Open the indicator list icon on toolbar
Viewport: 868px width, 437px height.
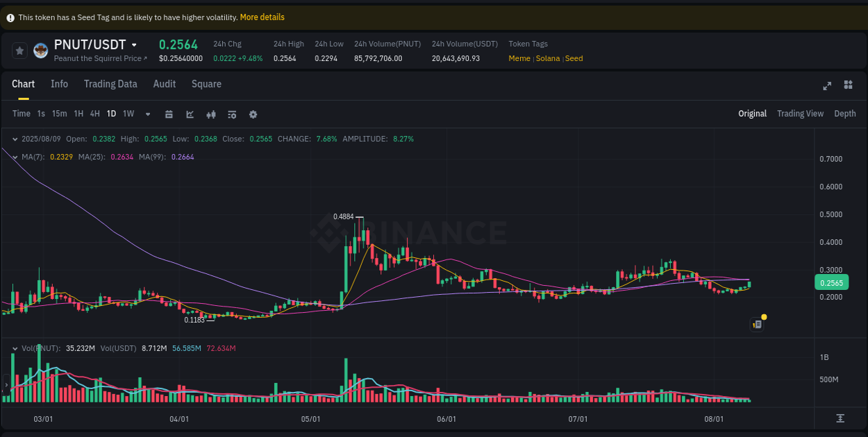click(x=232, y=114)
